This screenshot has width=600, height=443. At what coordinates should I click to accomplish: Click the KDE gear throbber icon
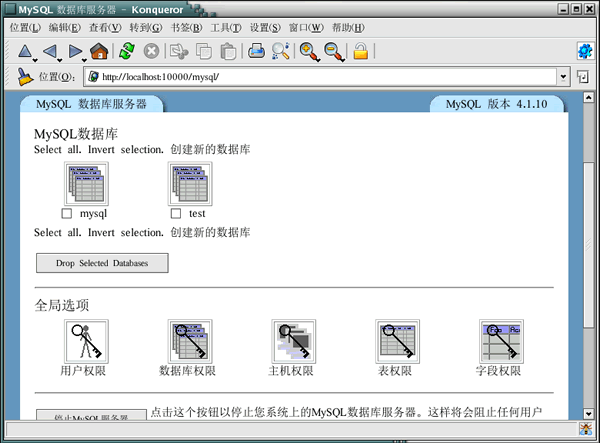coord(585,51)
